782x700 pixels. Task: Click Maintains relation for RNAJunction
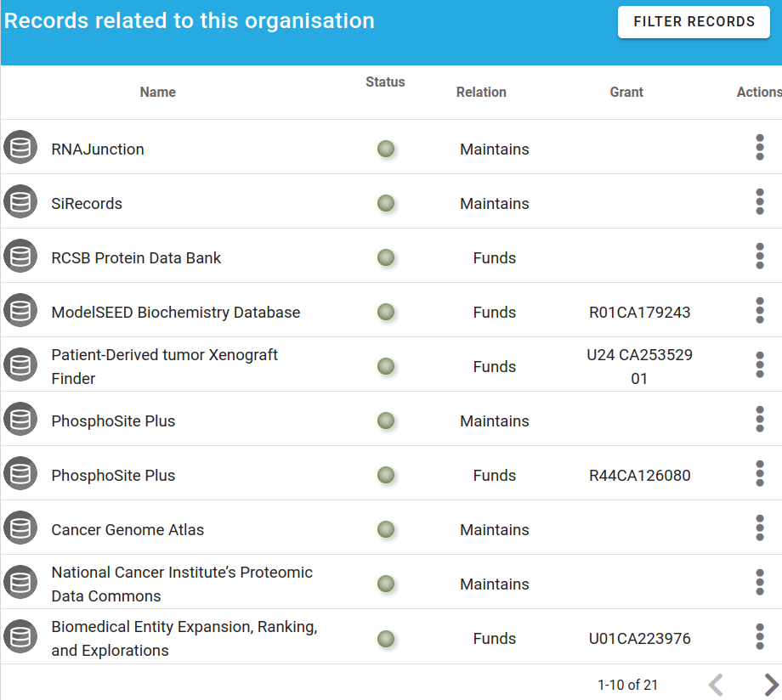pyautogui.click(x=494, y=149)
